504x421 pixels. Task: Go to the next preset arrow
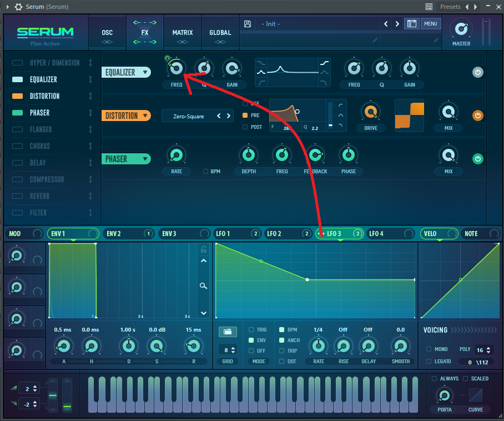(397, 24)
